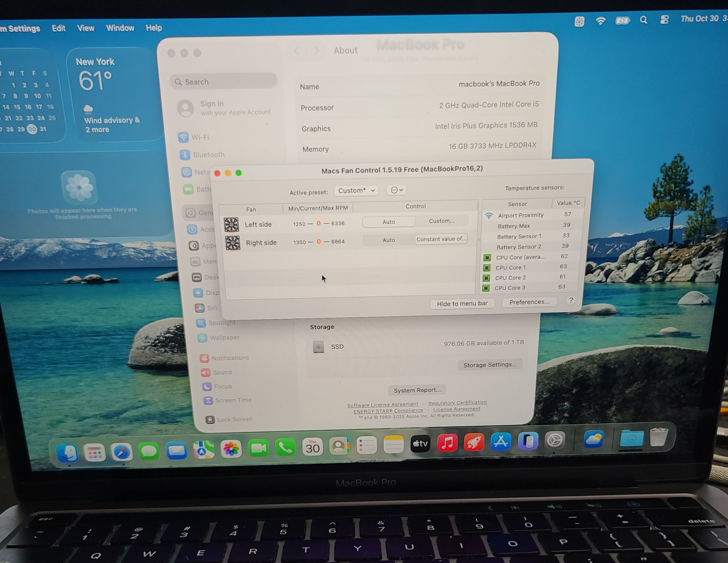Click Sign in with your Apple Account
This screenshot has height=563, width=728.
[x=224, y=108]
